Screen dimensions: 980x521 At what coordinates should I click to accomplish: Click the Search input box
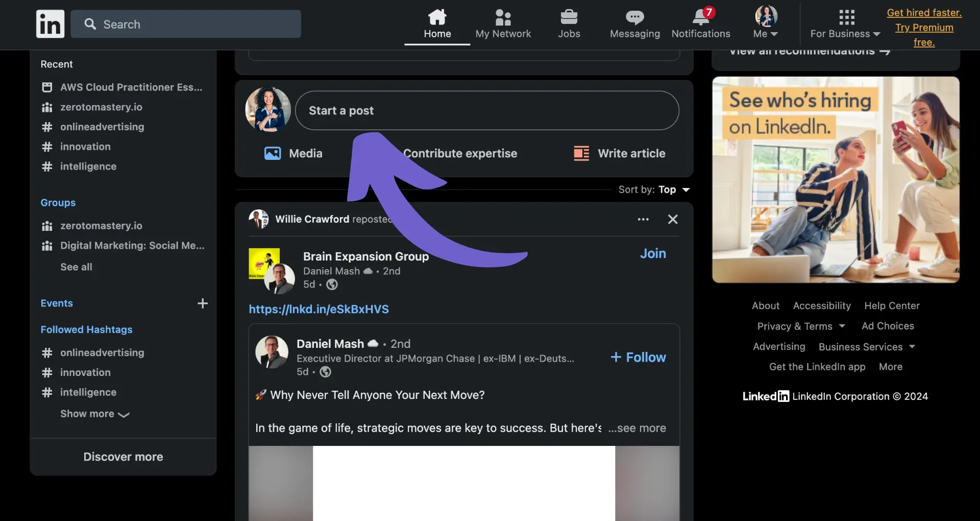click(186, 24)
